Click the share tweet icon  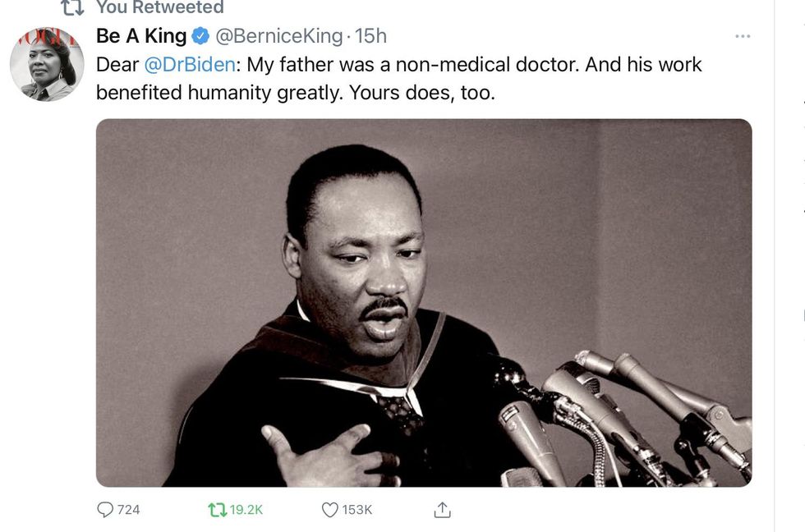[x=442, y=510]
